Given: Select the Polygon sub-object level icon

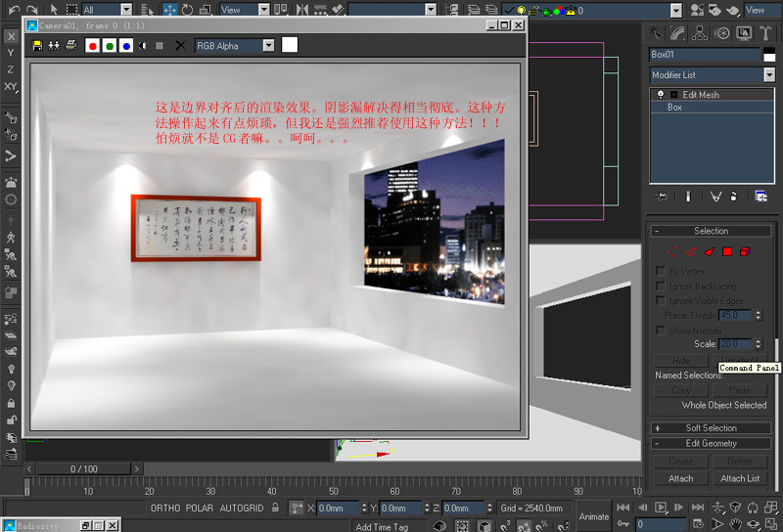Looking at the screenshot, I should [x=727, y=251].
